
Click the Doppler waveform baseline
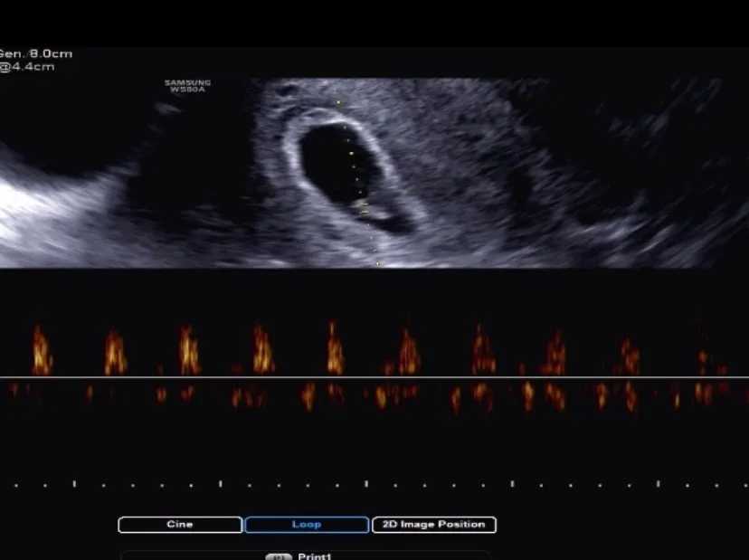[x=374, y=377]
